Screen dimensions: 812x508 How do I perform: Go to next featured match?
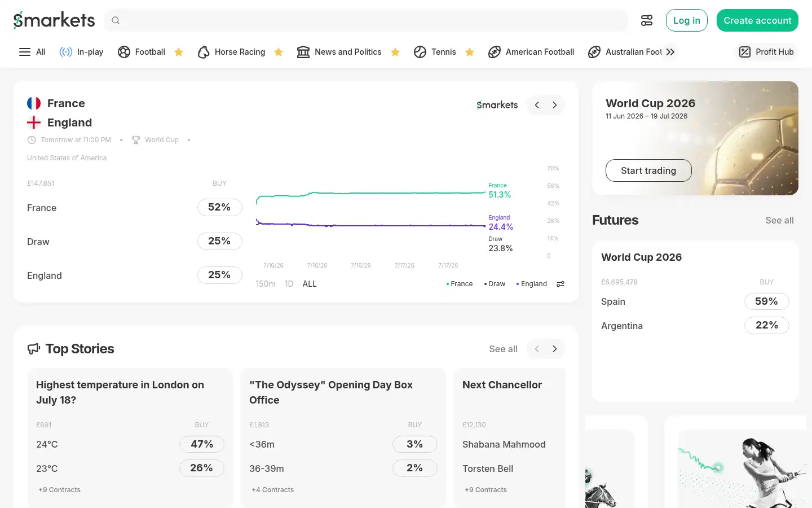coord(555,105)
